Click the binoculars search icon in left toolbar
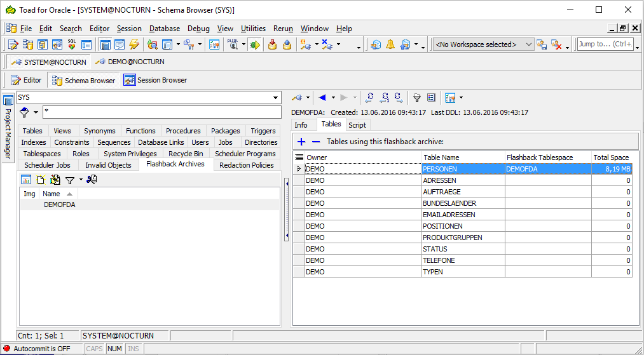644x355 pixels. pyautogui.click(x=92, y=179)
